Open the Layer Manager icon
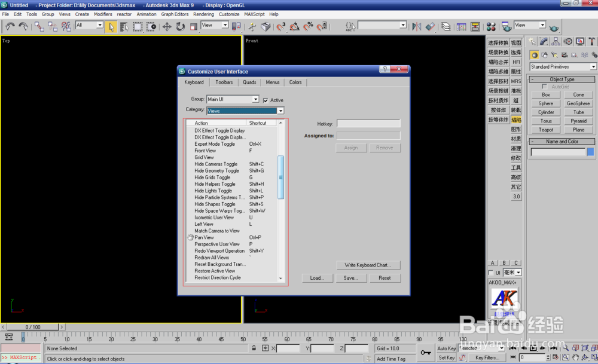598x364 pixels. click(446, 26)
